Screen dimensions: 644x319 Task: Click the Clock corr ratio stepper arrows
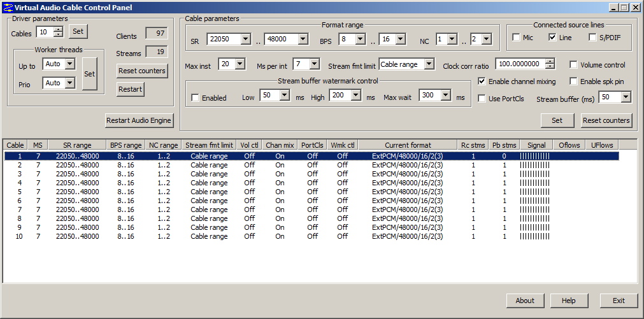pos(550,64)
